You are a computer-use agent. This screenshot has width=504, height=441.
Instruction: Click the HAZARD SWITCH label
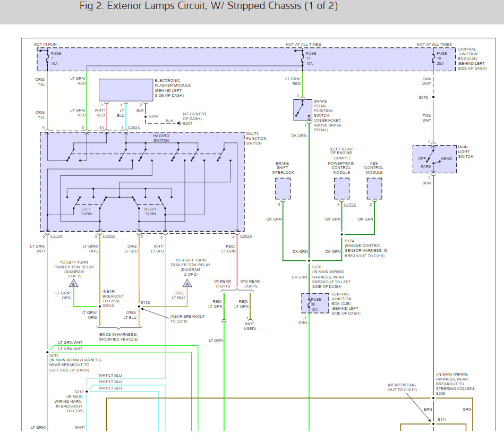coord(161,138)
